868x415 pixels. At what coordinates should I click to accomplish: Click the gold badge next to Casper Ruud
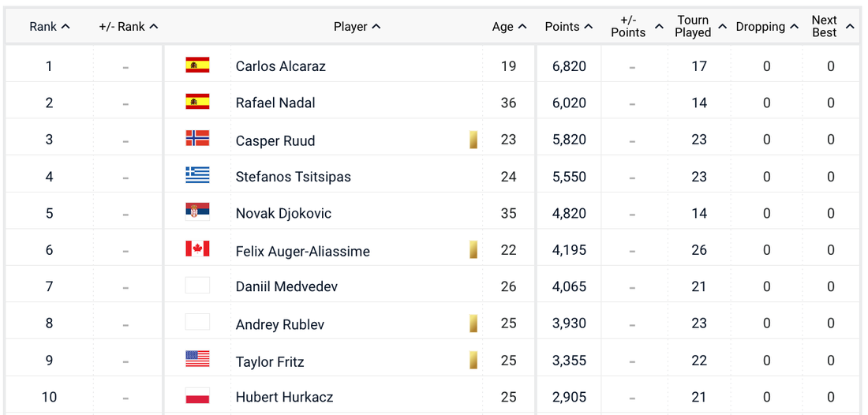click(473, 140)
